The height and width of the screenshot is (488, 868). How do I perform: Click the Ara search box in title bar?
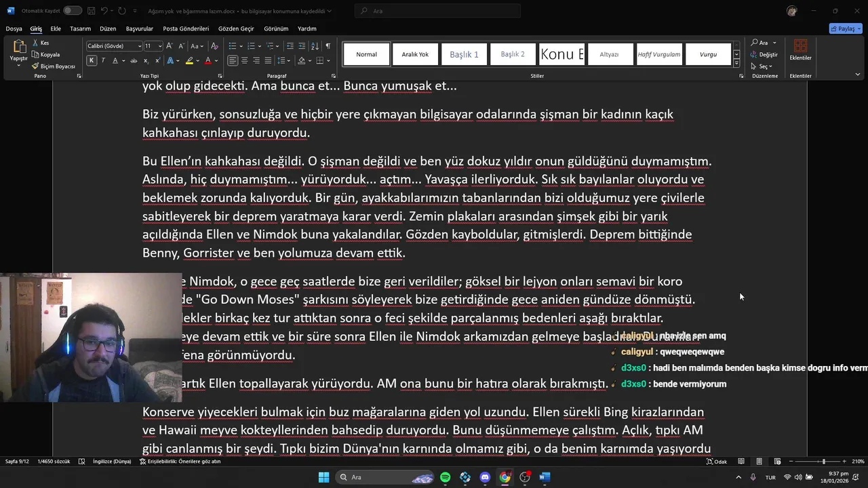click(x=437, y=11)
